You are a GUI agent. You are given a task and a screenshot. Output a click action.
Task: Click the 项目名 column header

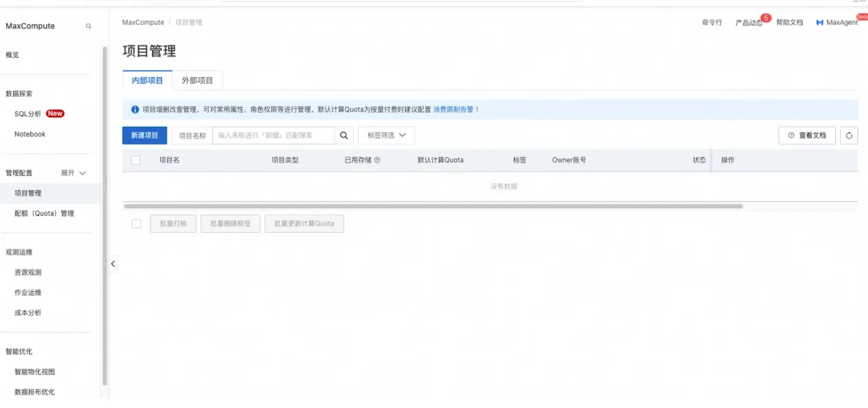(x=169, y=160)
